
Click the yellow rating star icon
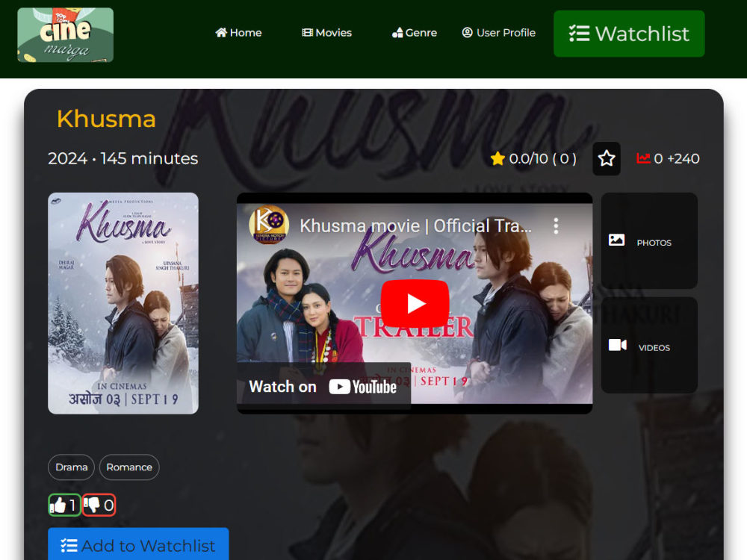(498, 158)
